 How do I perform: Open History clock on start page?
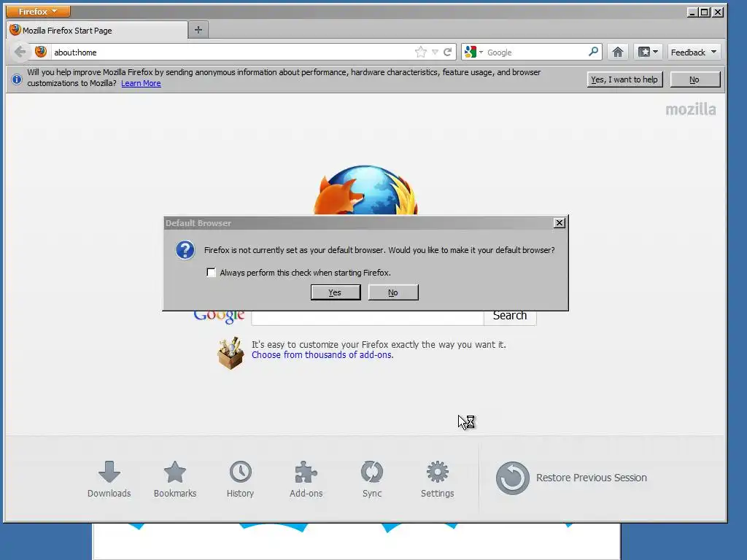(x=241, y=479)
